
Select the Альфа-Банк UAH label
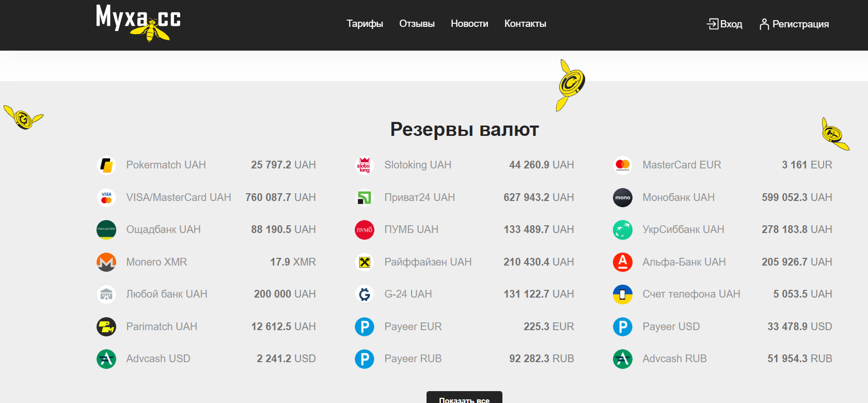684,262
